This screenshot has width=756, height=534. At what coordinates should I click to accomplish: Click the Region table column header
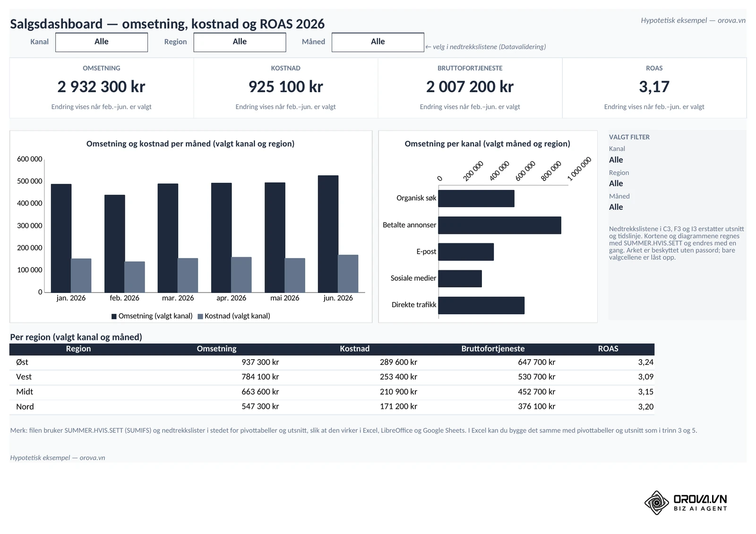click(78, 349)
